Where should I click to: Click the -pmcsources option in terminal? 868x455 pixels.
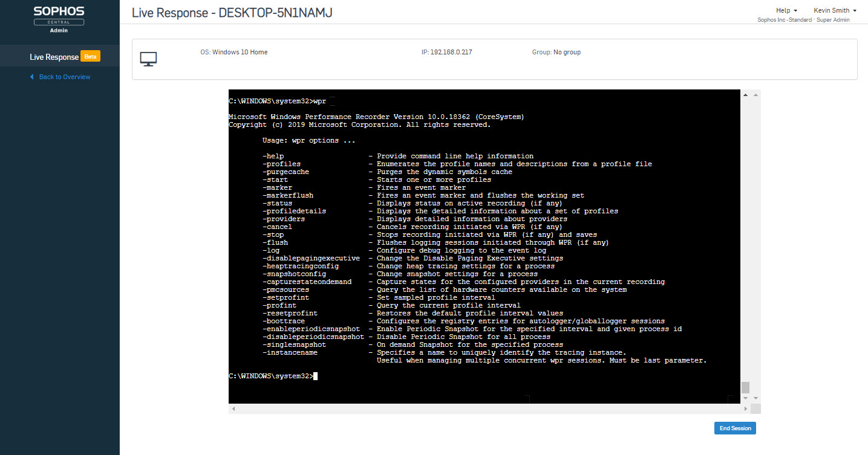coord(286,289)
